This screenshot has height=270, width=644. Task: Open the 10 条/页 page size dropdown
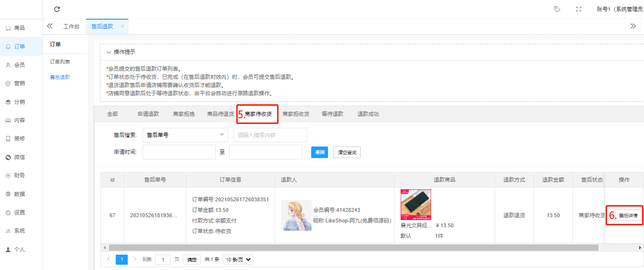238,259
